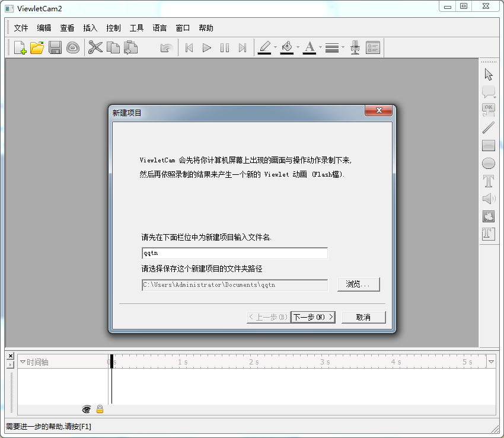Viewport: 504px width, 438px height.
Task: Click the 下一步(N) > button
Action: [313, 317]
